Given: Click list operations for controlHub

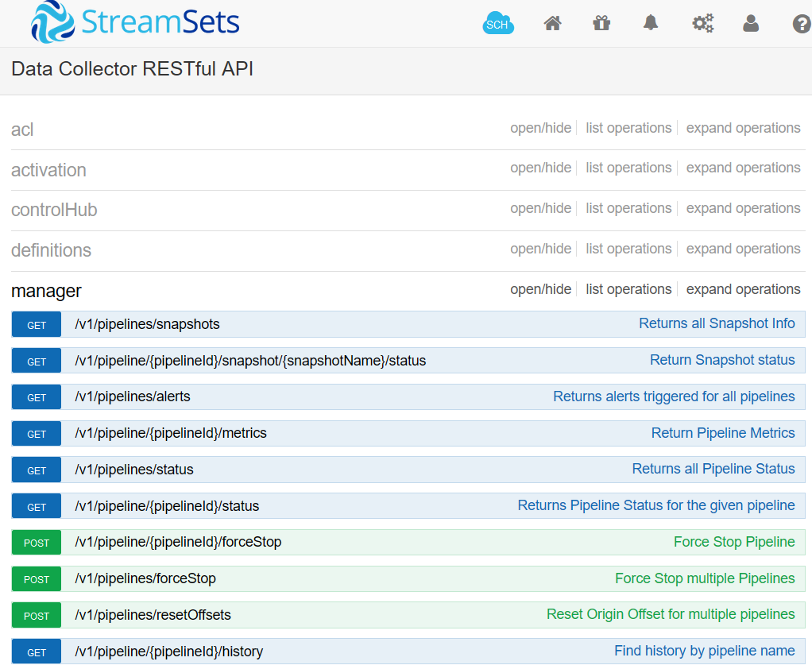Looking at the screenshot, I should [628, 208].
